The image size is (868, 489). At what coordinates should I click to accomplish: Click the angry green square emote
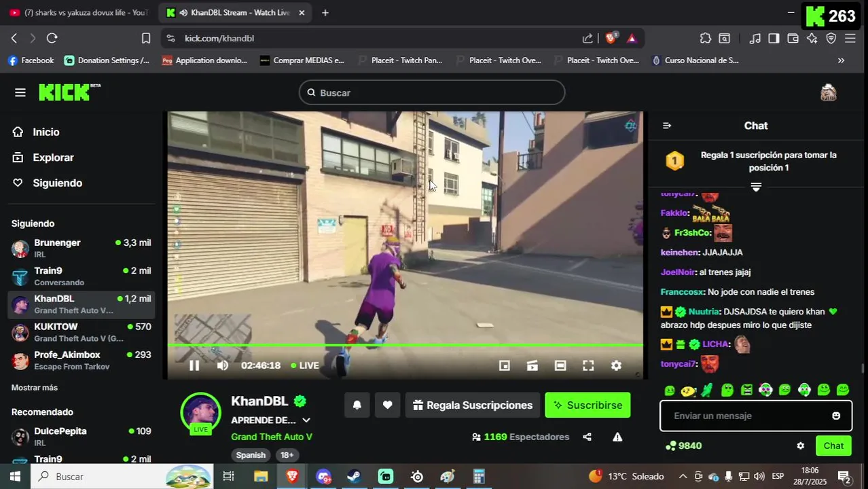coord(746,390)
